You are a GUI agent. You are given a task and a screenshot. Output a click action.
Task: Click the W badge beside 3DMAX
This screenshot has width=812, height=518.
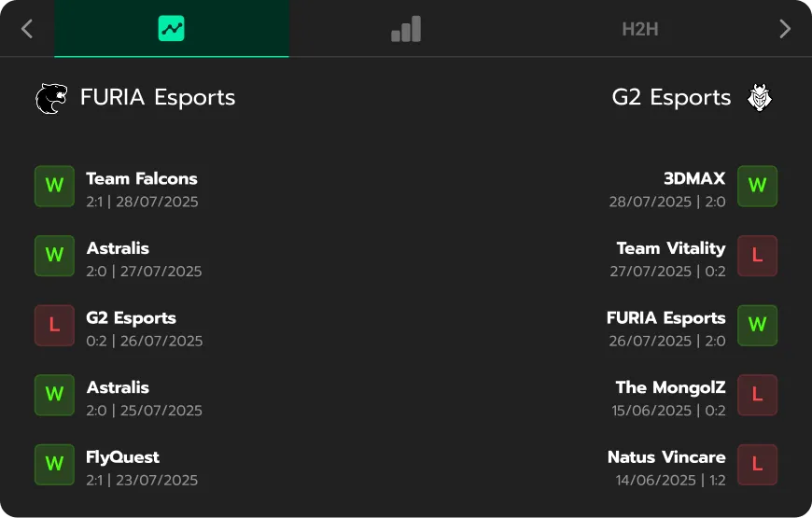tap(757, 186)
